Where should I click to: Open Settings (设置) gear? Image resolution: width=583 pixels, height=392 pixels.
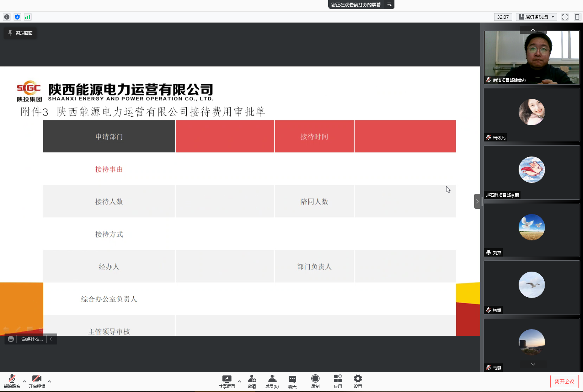click(x=358, y=381)
